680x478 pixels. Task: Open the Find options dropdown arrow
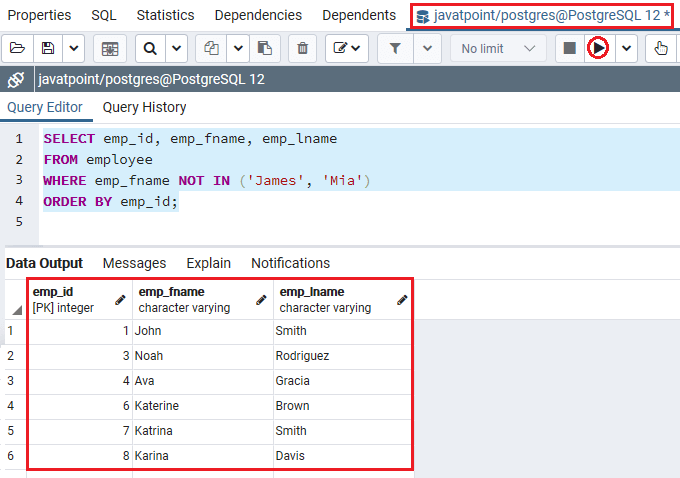coord(177,48)
